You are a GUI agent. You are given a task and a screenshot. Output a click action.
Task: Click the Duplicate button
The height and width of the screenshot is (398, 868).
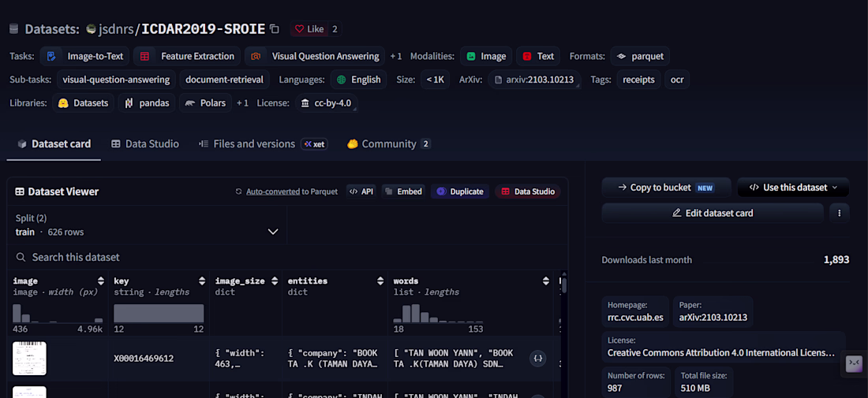(x=460, y=192)
